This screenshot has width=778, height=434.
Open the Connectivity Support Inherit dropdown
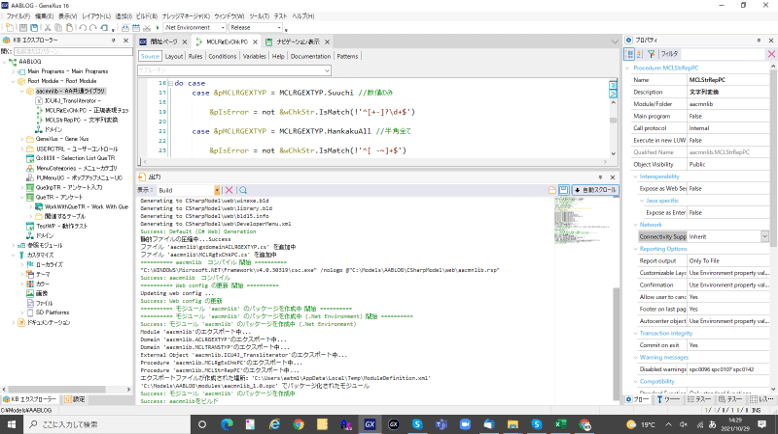(765, 237)
